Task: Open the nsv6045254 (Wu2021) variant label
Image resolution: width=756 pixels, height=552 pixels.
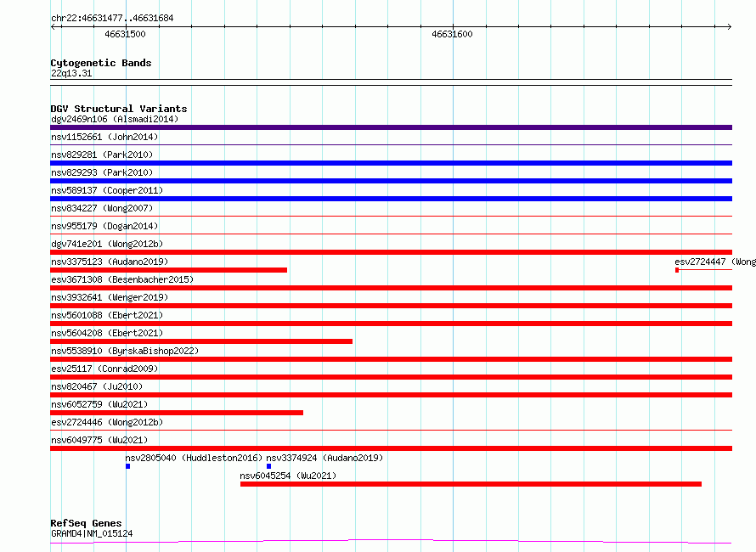Action: 288,476
